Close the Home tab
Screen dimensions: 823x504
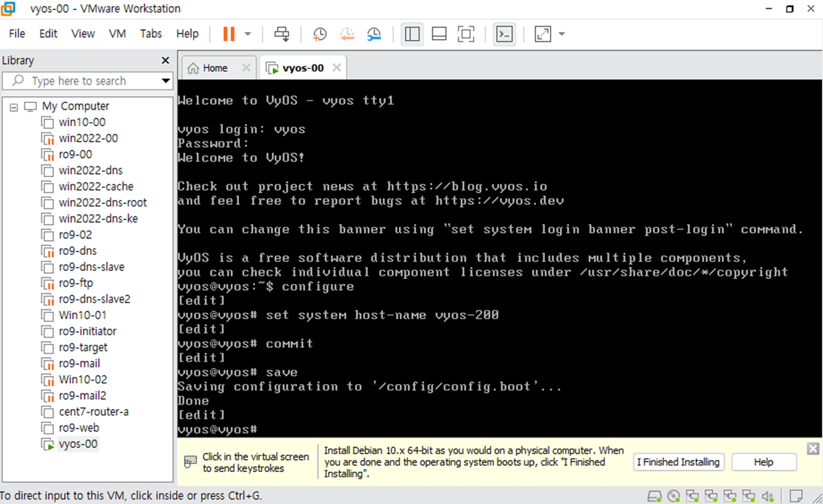pos(246,68)
